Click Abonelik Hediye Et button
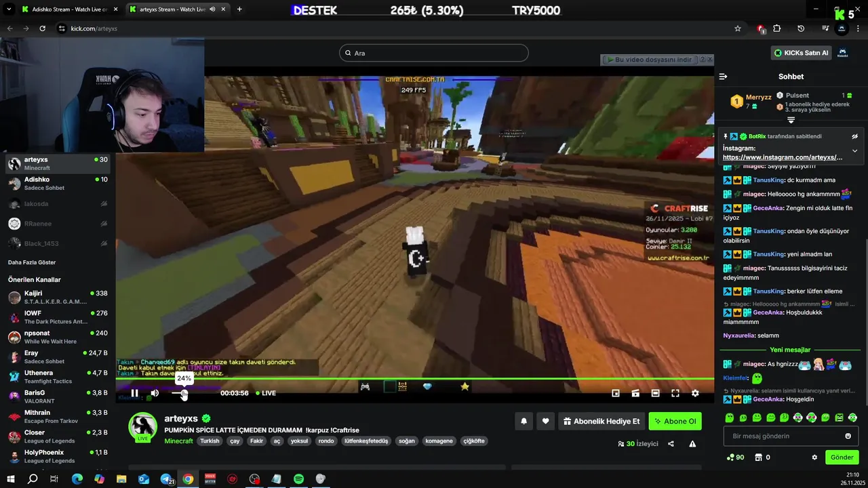Image resolution: width=868 pixels, height=488 pixels. [x=601, y=421]
